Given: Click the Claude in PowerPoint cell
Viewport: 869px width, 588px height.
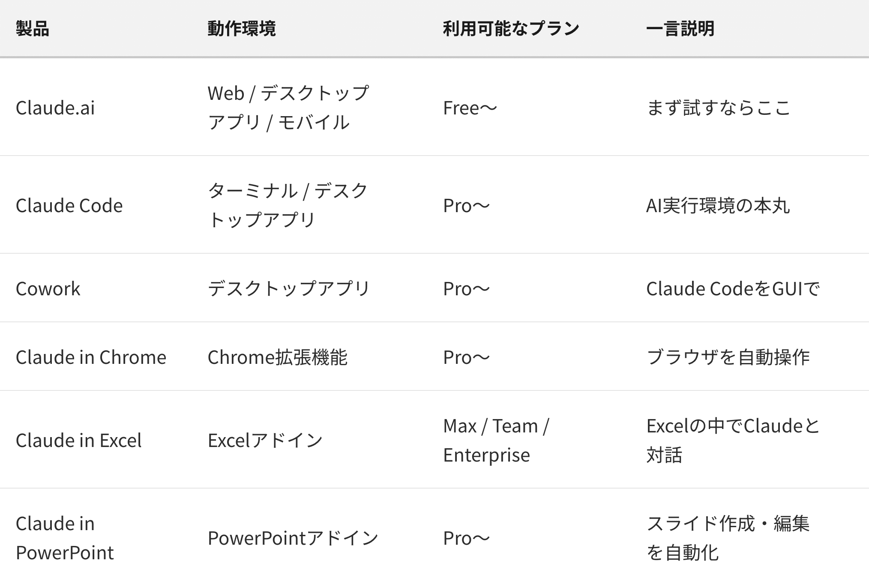Looking at the screenshot, I should [65, 538].
